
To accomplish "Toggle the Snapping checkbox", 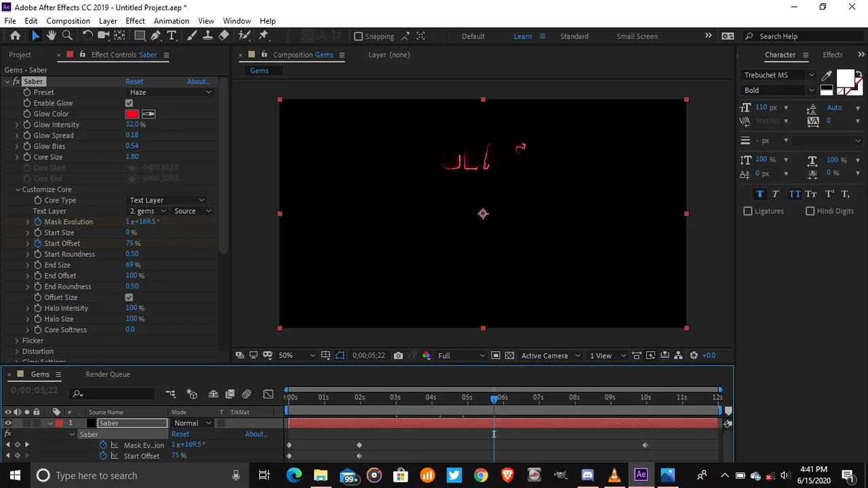I will click(x=359, y=36).
